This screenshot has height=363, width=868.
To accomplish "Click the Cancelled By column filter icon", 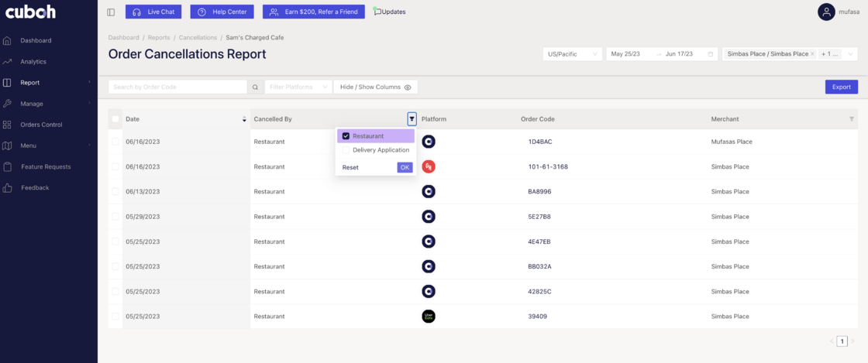I will pyautogui.click(x=412, y=119).
